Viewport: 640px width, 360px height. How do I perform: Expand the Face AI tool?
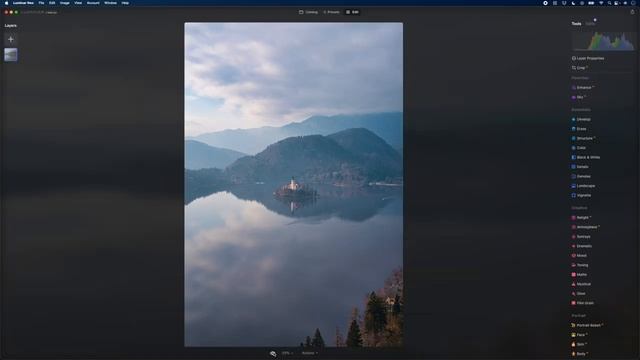coord(579,335)
